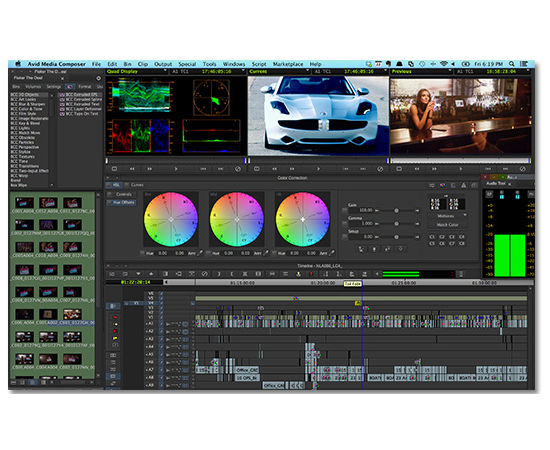Open the effects palette tab icon in project window
The image size is (550, 450).
tap(70, 87)
